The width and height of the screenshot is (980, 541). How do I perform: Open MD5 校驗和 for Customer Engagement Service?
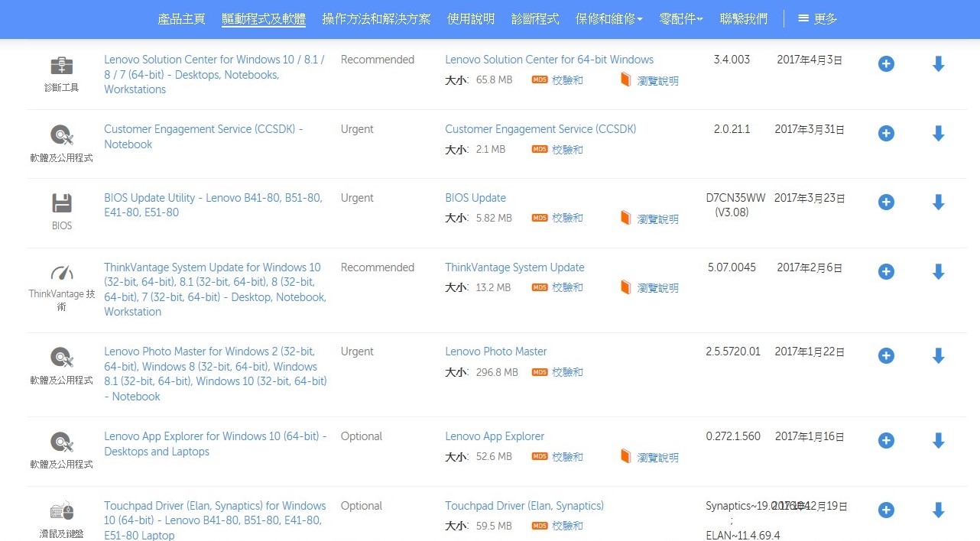557,150
